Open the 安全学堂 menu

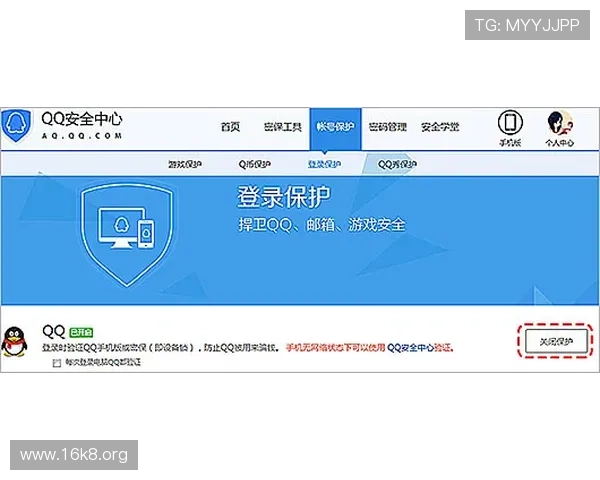(440, 127)
